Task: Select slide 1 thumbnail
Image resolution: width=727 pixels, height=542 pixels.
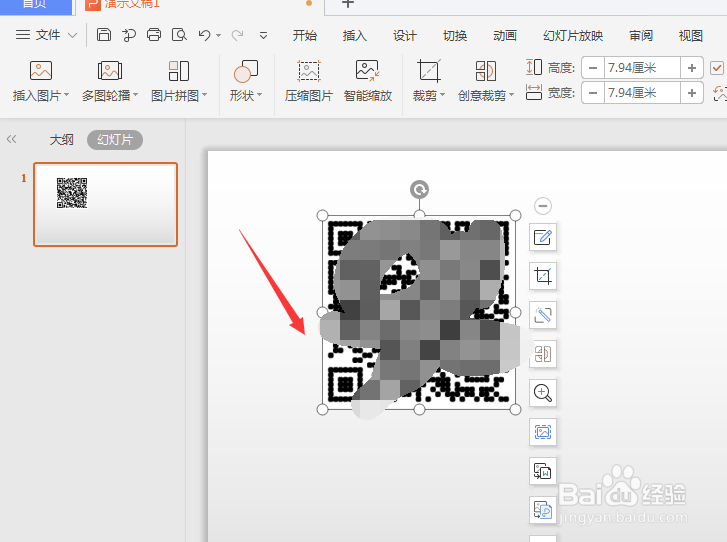Action: pyautogui.click(x=106, y=204)
